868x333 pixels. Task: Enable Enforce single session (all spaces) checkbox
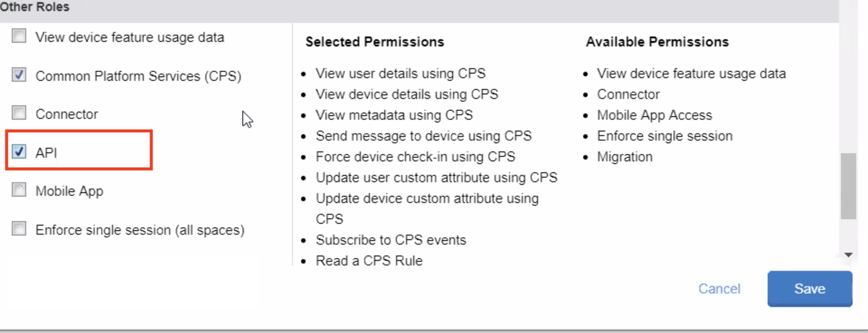[x=19, y=229]
